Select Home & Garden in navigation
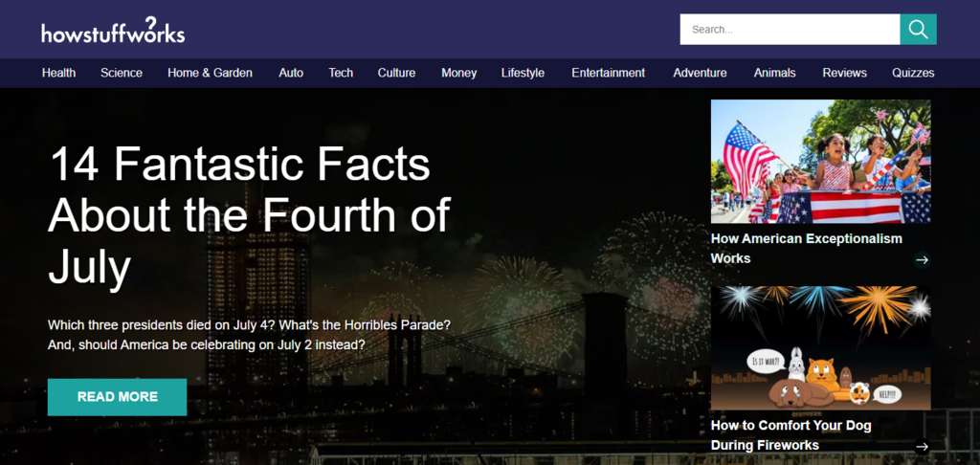 click(210, 73)
